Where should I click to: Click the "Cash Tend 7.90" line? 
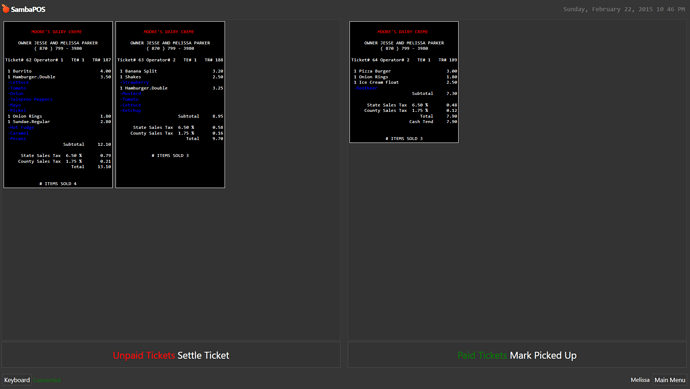[433, 121]
